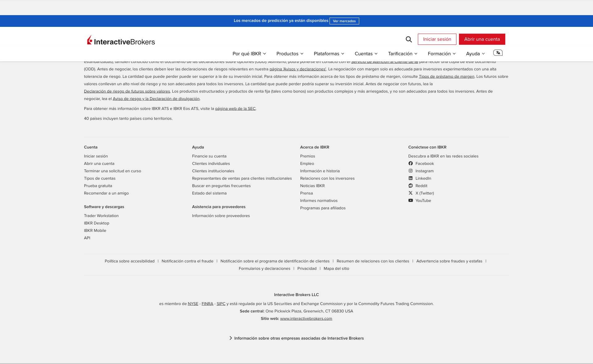The width and height of the screenshot is (593, 364).
Task: Click the Ver mercados banner button
Action: (344, 21)
